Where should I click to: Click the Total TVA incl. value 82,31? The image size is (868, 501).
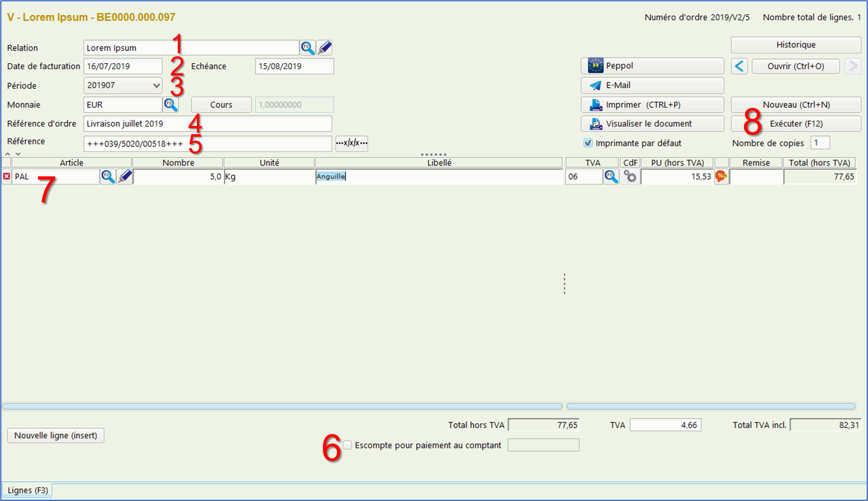tap(826, 425)
